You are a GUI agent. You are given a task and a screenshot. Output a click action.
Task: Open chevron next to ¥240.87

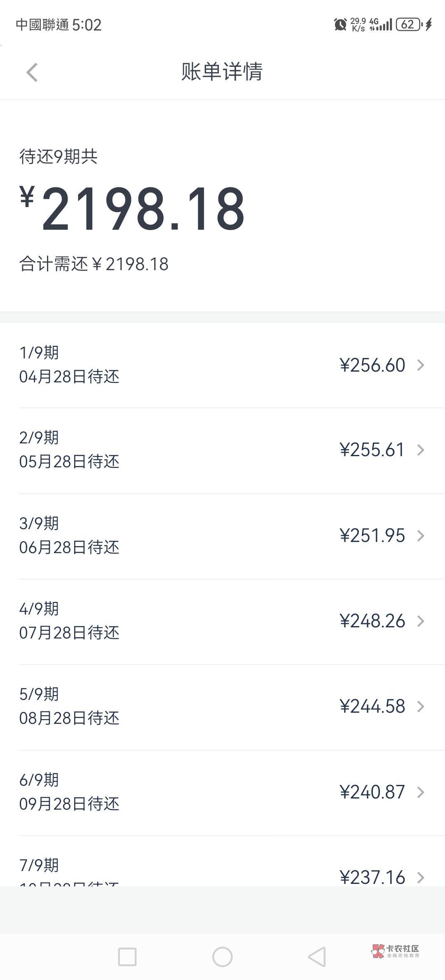[421, 792]
